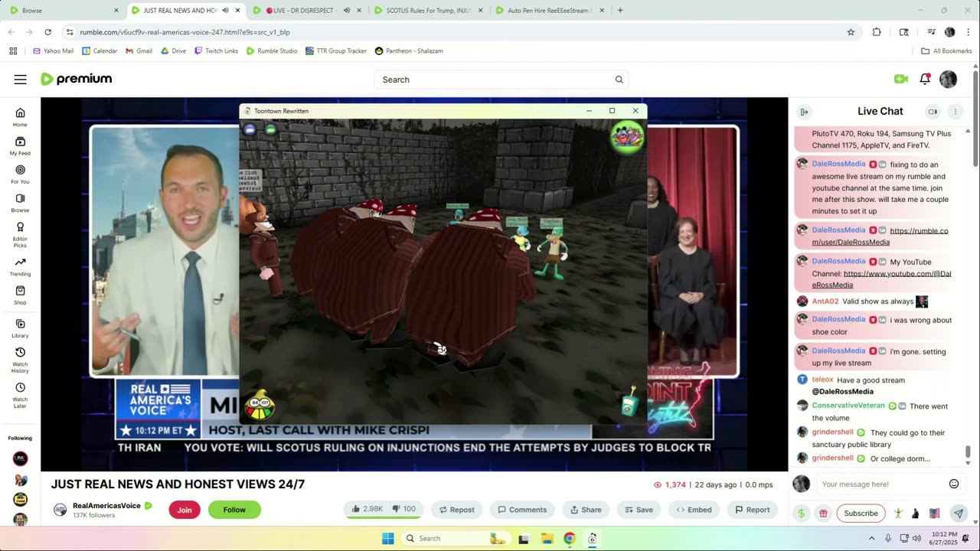980x551 pixels.
Task: Report the video
Action: 752,510
